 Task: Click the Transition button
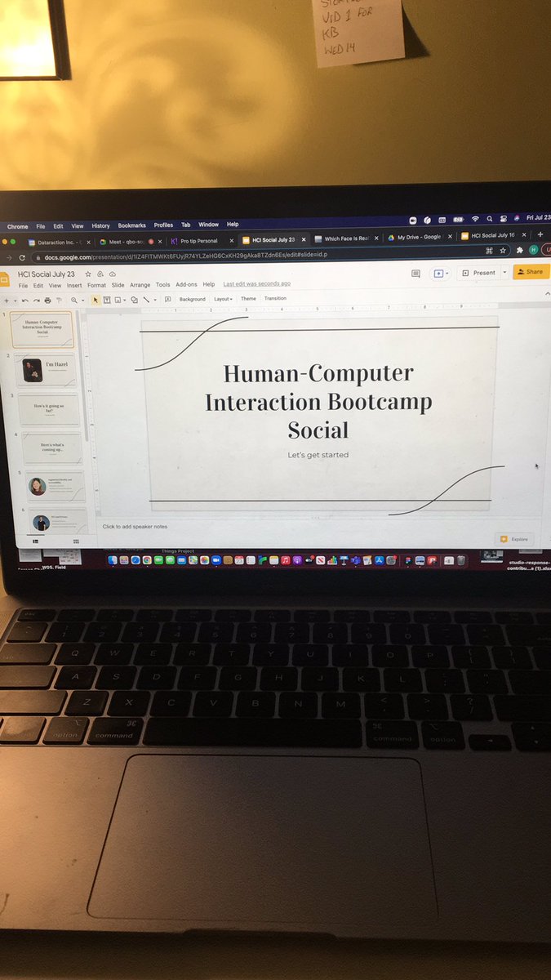(275, 298)
